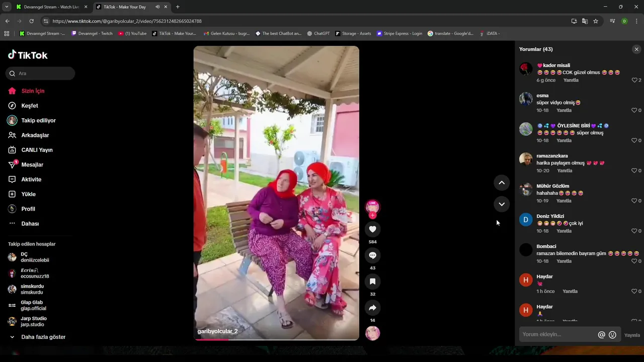
Task: Like the video with heart icon
Action: point(372,229)
